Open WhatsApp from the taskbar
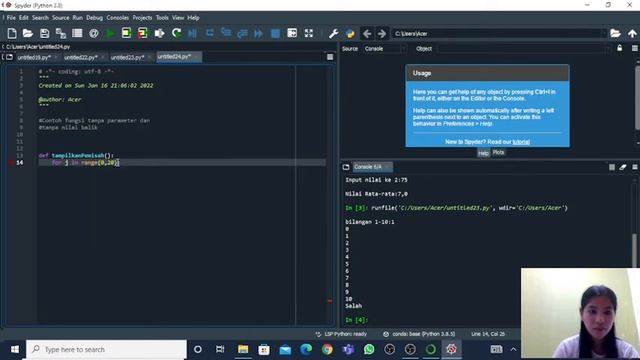This screenshot has width=640, height=360. click(x=369, y=349)
